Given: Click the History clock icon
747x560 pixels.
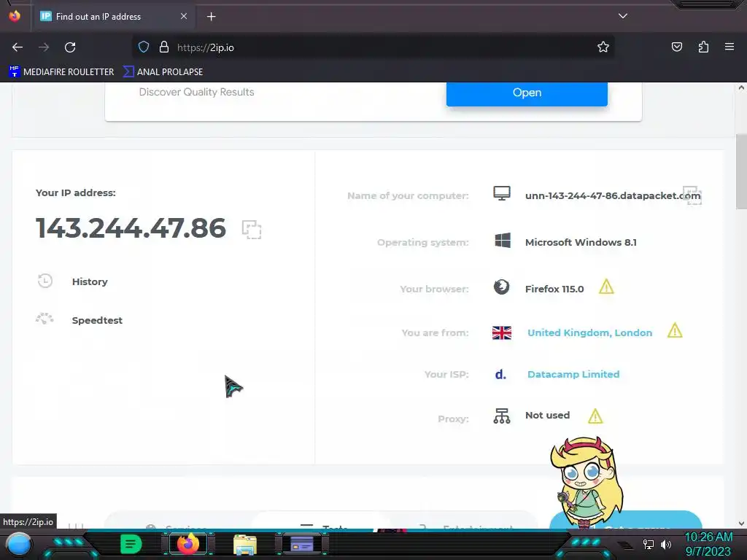Looking at the screenshot, I should pos(45,281).
